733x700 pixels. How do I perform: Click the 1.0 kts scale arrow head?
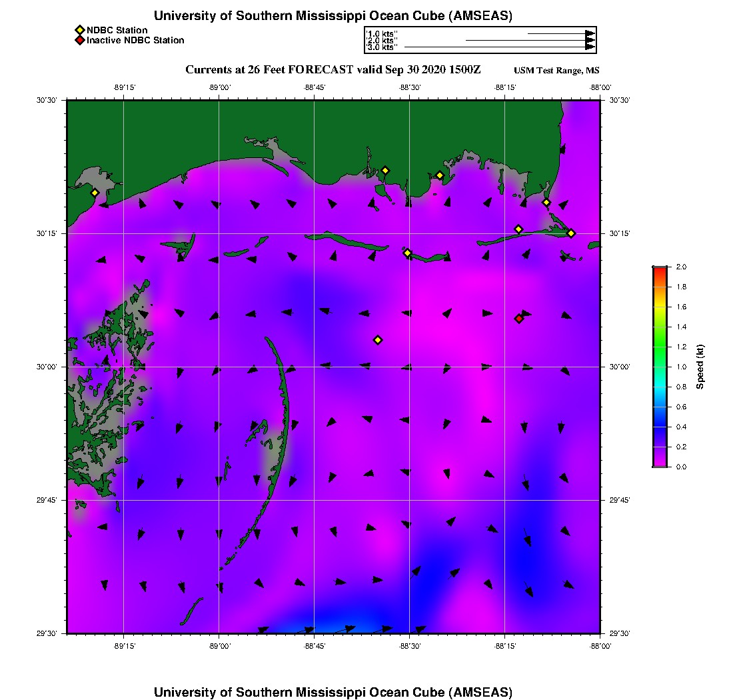click(x=590, y=33)
